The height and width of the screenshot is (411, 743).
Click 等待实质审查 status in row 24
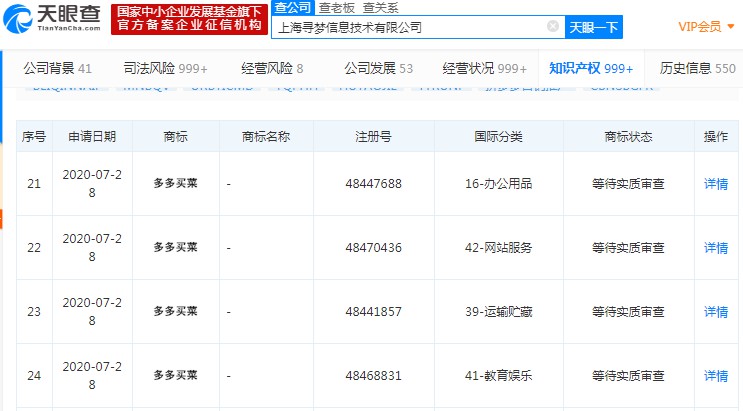628,375
